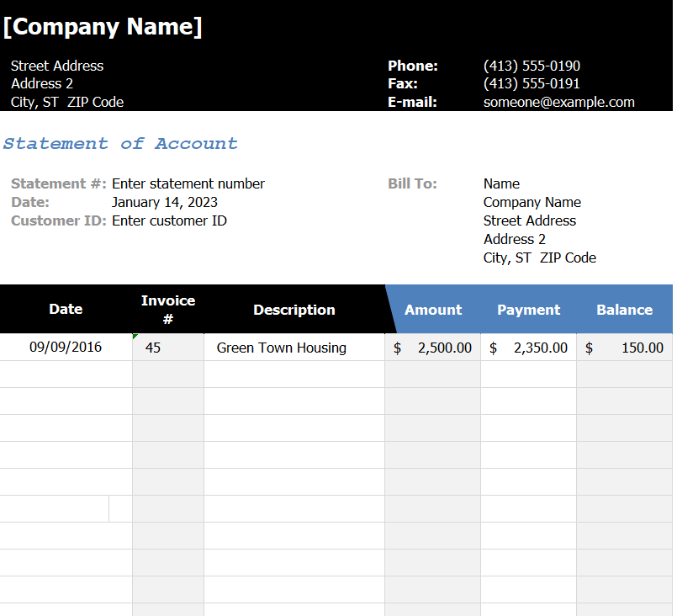Viewport: 677px width, 616px height.
Task: Click the Statement of Account heading
Action: click(x=120, y=143)
